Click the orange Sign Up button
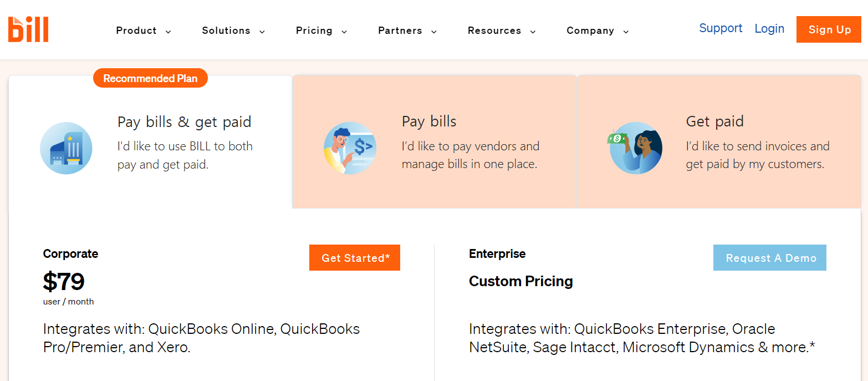The height and width of the screenshot is (381, 868). pos(829,29)
